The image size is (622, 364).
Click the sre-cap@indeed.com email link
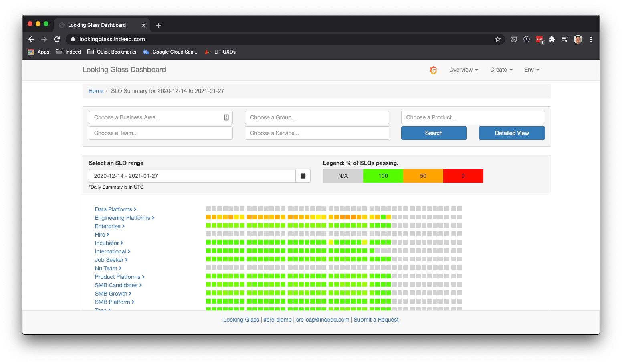323,320
